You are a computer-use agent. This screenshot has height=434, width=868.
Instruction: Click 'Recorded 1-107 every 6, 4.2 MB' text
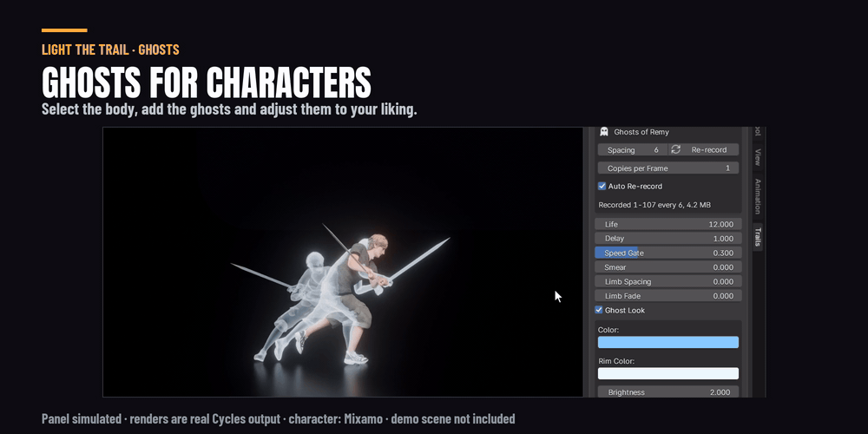(x=654, y=205)
